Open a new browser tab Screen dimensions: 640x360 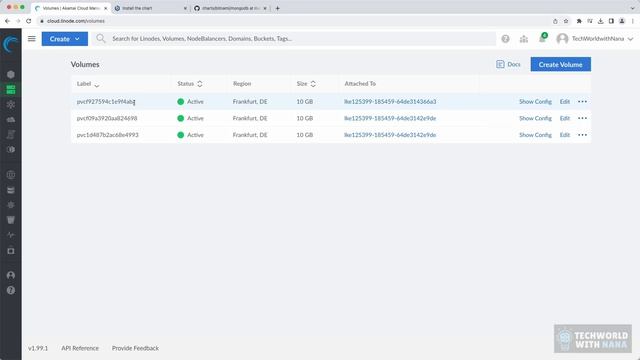278,8
